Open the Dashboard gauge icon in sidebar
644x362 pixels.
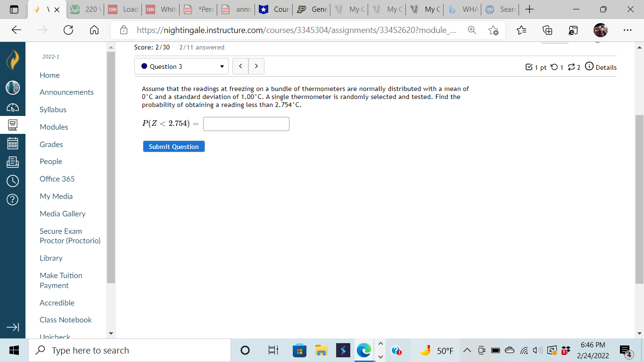tap(13, 107)
